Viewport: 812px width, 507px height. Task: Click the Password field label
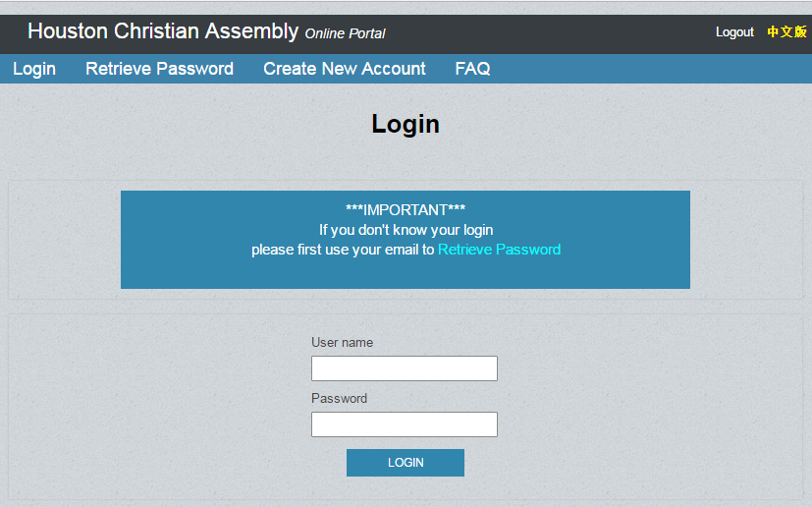coord(339,398)
